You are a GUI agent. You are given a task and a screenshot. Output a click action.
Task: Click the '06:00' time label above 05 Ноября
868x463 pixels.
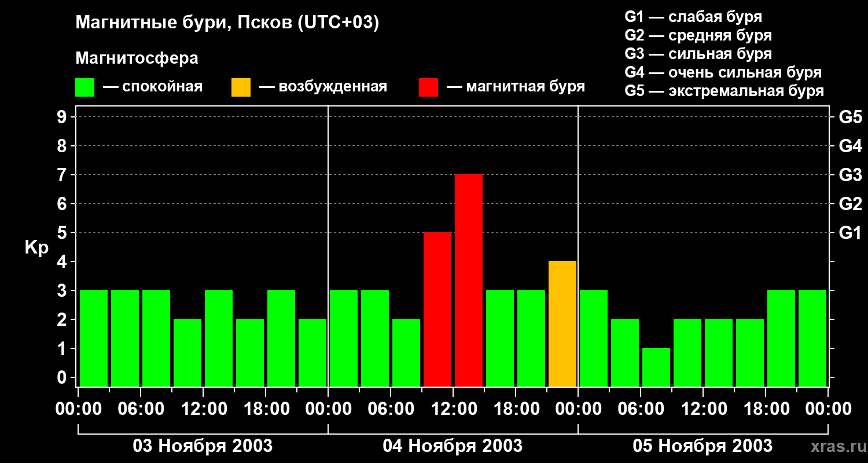point(641,409)
